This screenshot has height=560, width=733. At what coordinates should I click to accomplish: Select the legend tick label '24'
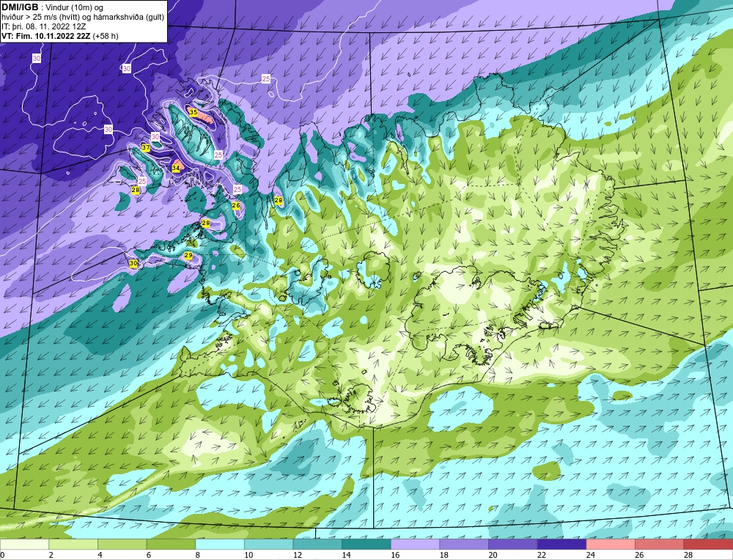[x=590, y=555]
